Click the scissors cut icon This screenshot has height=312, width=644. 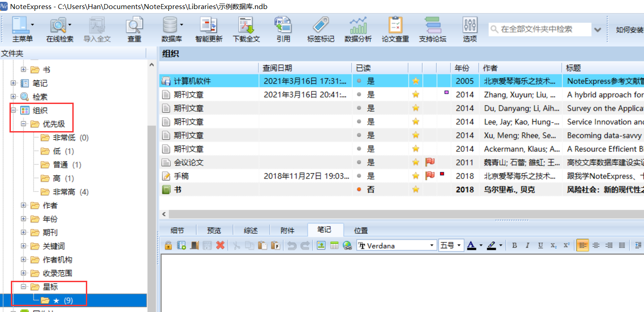coord(236,246)
